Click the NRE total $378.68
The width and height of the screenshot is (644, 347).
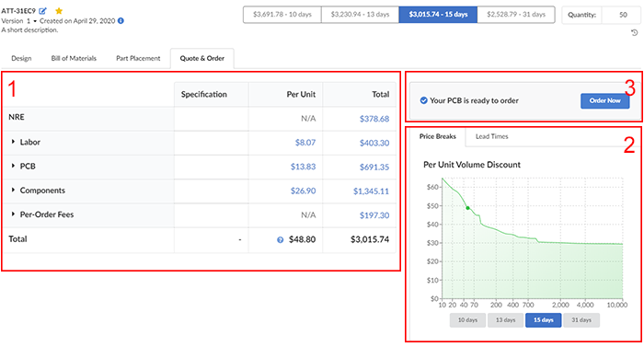pos(374,119)
